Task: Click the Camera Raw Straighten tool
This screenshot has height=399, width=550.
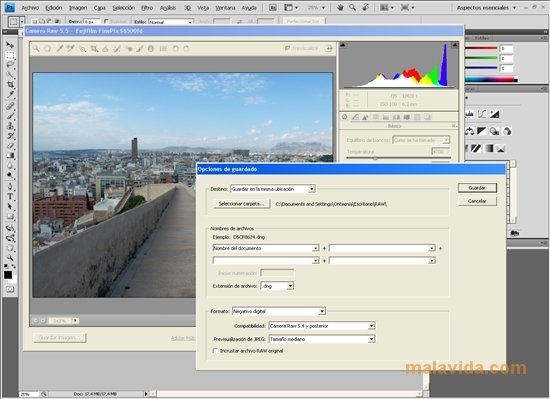Action: coord(105,49)
